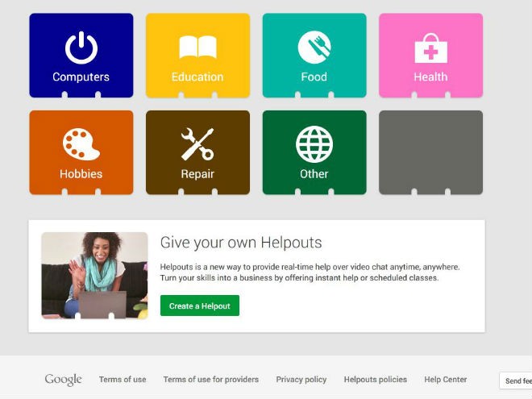View the Privacy policy link
This screenshot has height=399, width=532.
(301, 380)
